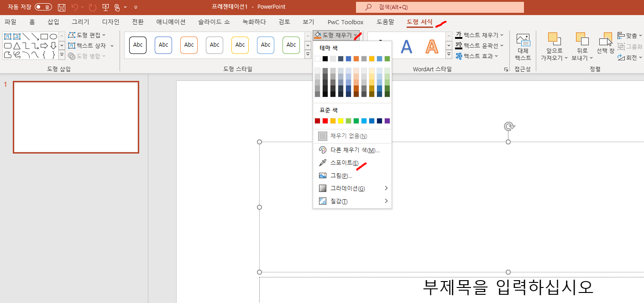Image resolution: width=644 pixels, height=303 pixels.
Task: Open the 텍스트 효과 dropdown
Action: point(476,56)
